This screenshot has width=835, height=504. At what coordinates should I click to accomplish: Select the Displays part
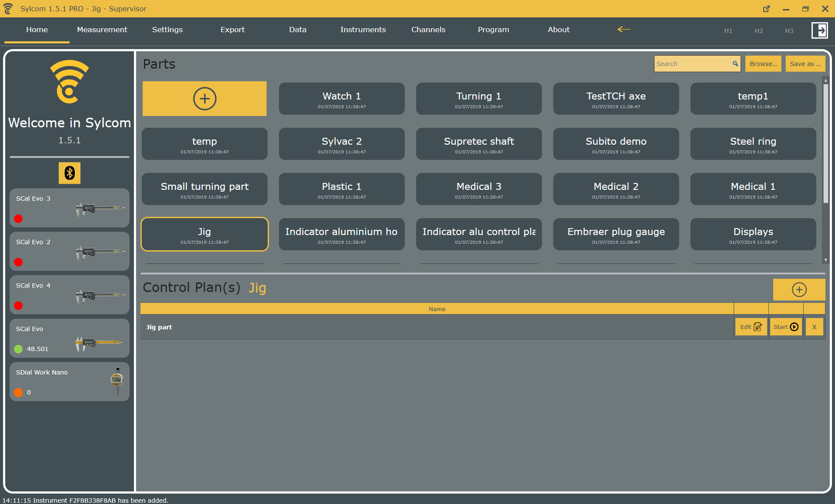[x=753, y=234]
